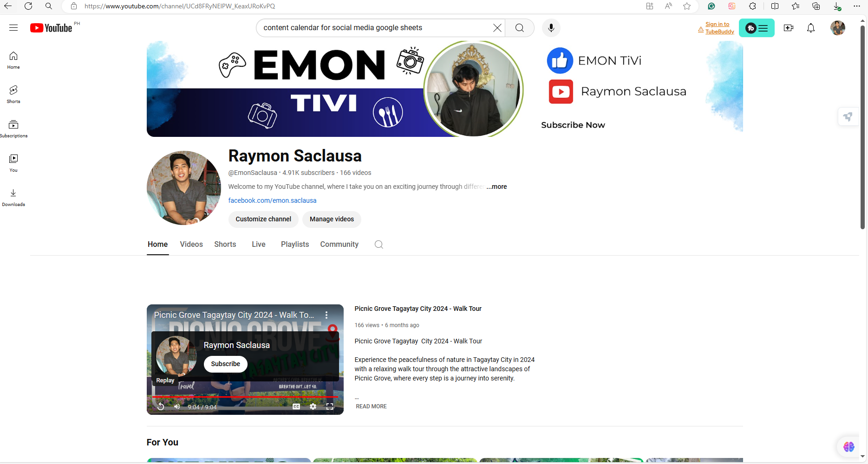
Task: Submit the YouTube search
Action: tap(520, 28)
